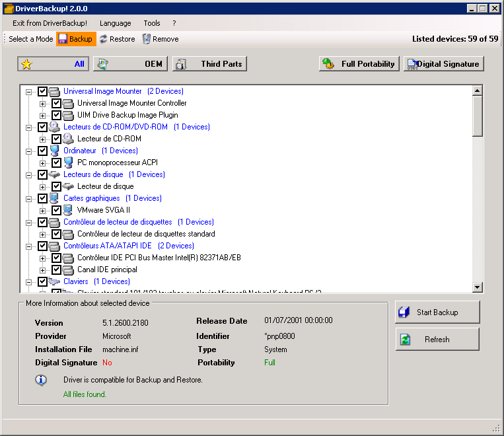Click the Universal Image Mounter category icon
Screen dimensions: 504x436
tap(54, 92)
